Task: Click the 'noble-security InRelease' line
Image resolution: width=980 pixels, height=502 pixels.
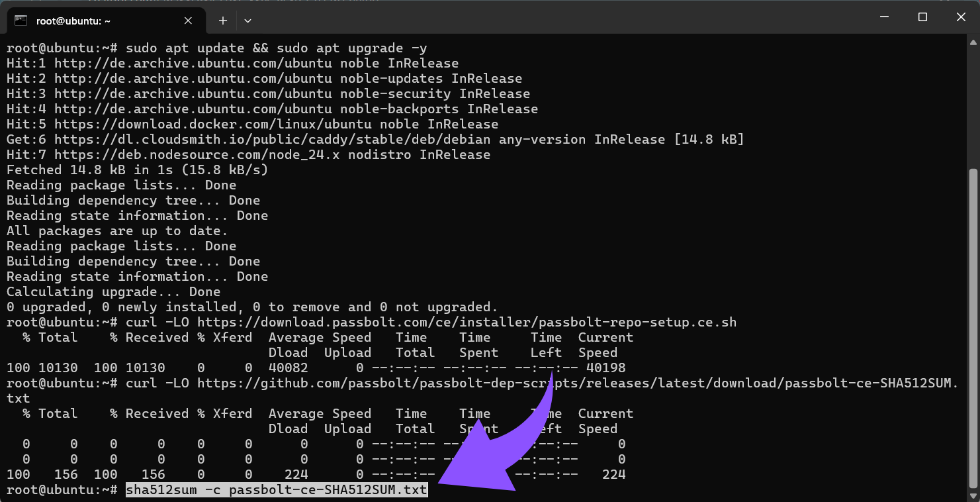Action: pos(268,93)
